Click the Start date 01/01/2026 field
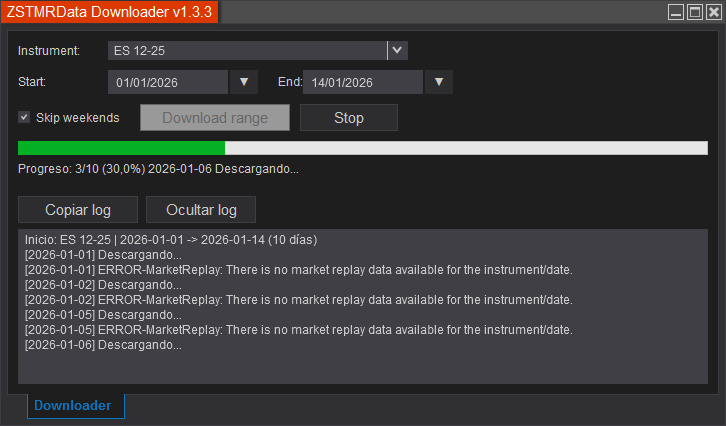 coord(168,82)
